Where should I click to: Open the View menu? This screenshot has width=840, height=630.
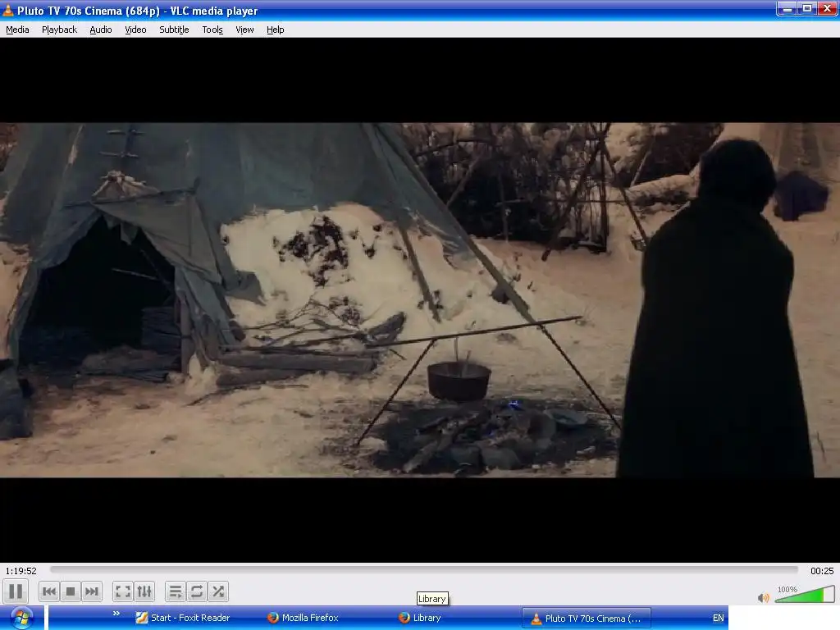coord(244,30)
